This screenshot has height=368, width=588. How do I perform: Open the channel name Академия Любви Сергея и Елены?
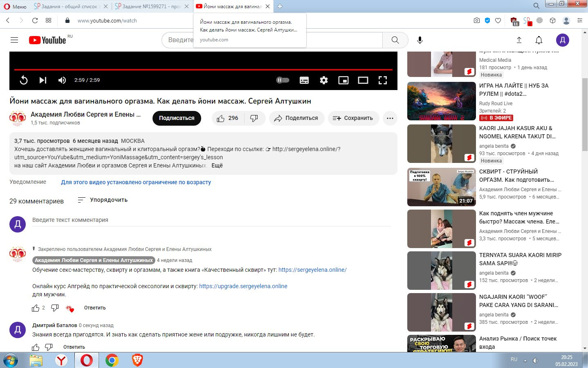pyautogui.click(x=85, y=114)
